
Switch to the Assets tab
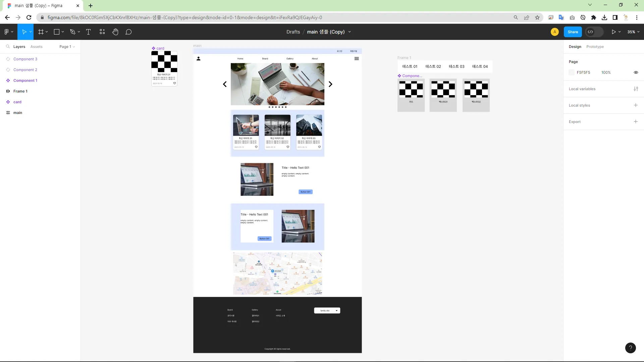coord(36,47)
